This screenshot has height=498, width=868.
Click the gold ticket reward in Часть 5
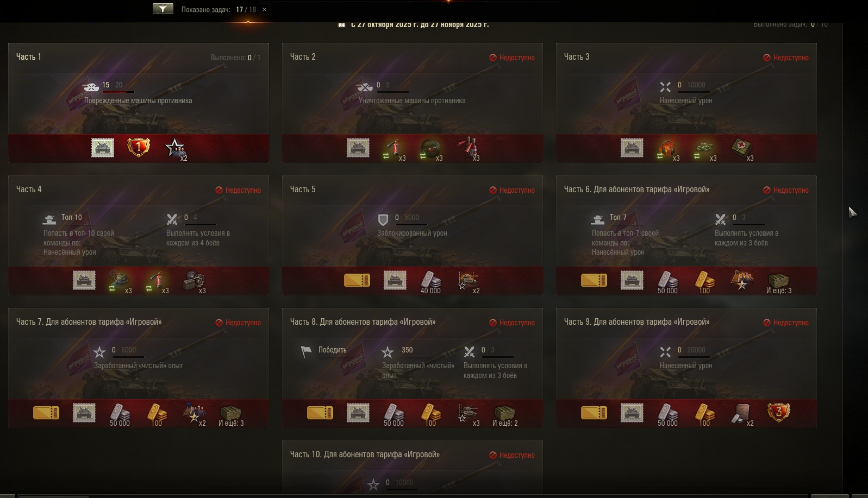point(357,280)
